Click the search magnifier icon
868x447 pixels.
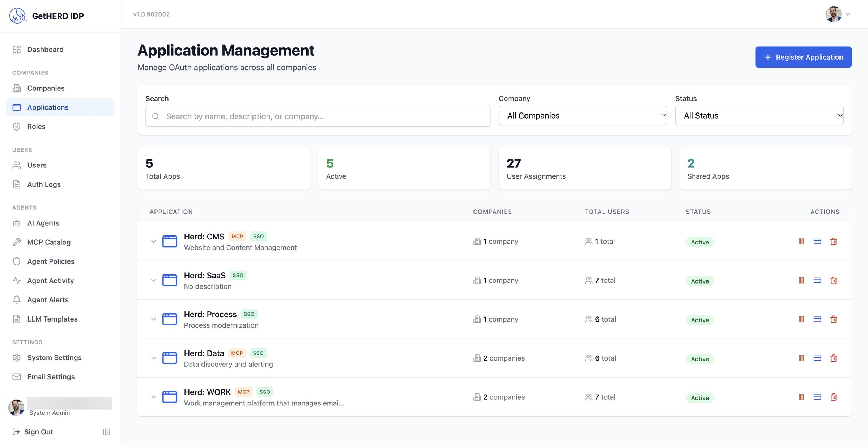point(156,116)
